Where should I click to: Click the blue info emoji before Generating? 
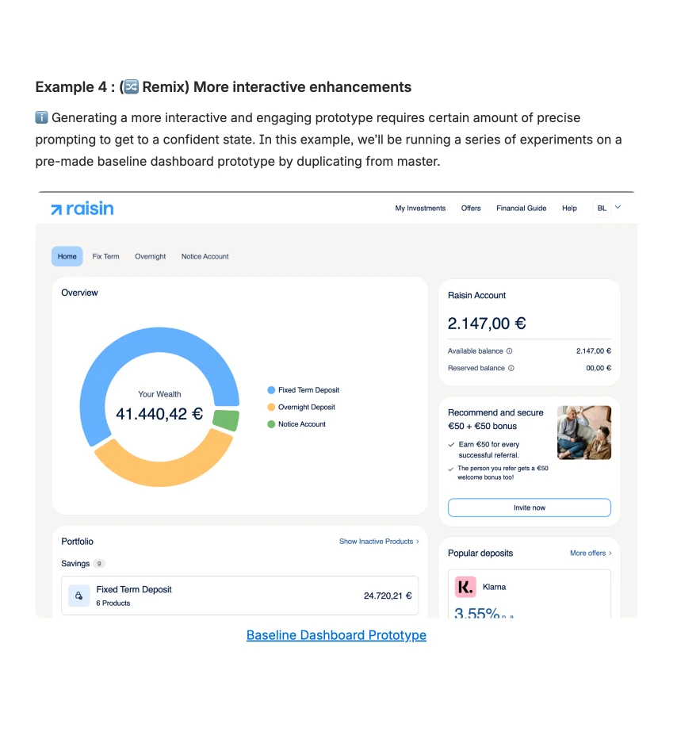(x=42, y=117)
